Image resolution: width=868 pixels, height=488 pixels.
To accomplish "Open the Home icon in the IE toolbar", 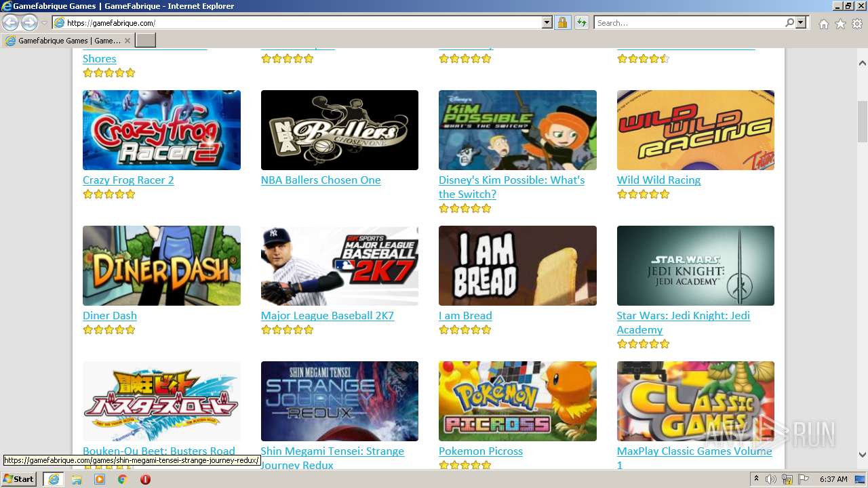I will 823,24.
